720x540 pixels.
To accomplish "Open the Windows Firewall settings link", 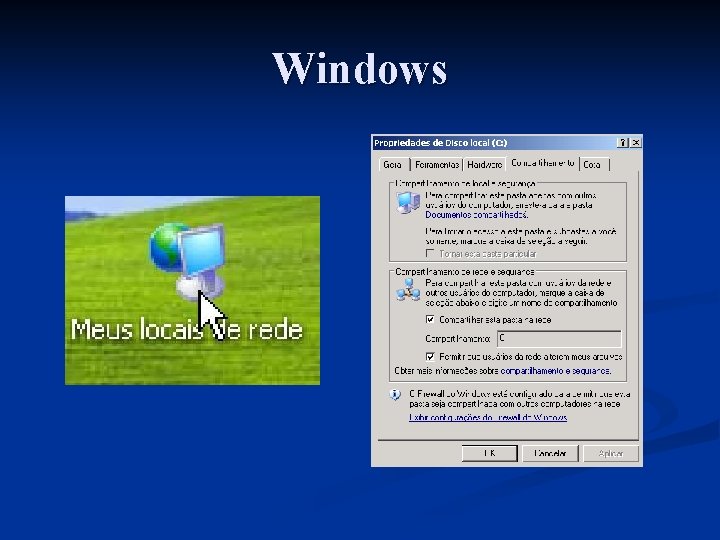I will pos(488,417).
